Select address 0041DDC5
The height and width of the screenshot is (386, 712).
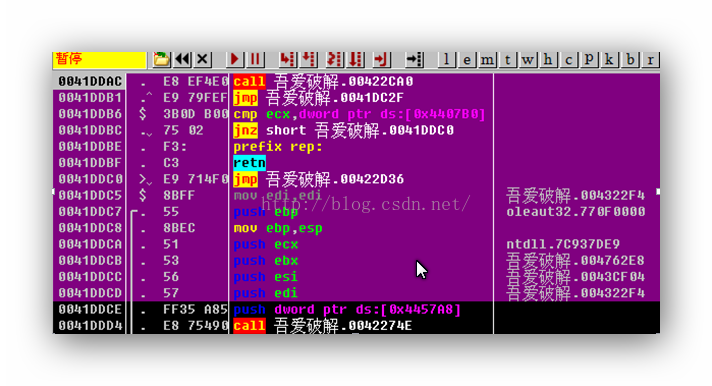(x=90, y=195)
